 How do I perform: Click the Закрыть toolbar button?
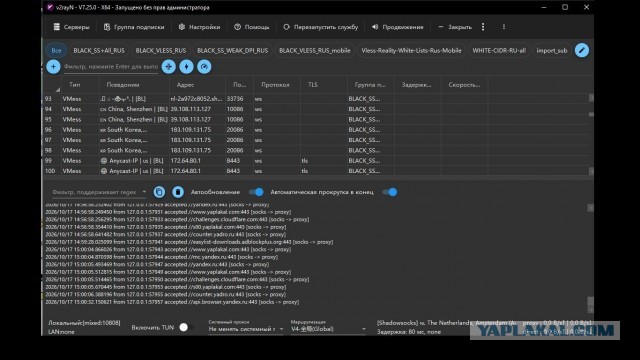click(x=455, y=27)
